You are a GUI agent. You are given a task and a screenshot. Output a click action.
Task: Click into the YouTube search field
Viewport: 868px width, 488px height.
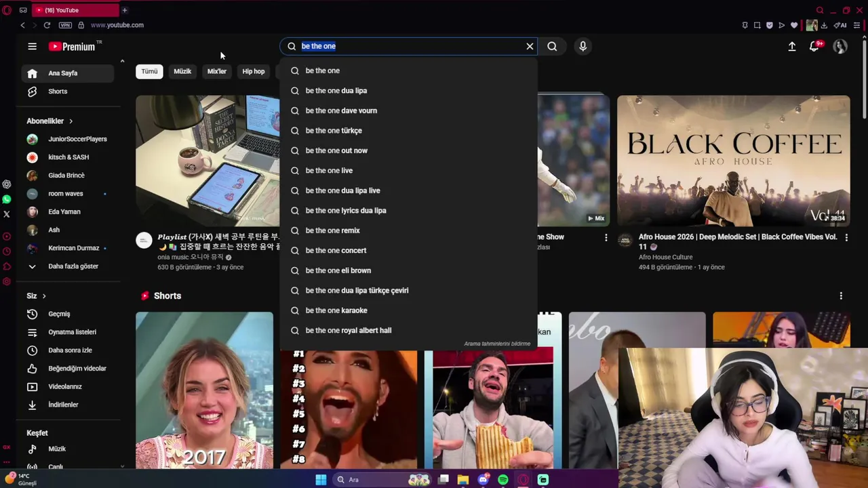coord(409,46)
